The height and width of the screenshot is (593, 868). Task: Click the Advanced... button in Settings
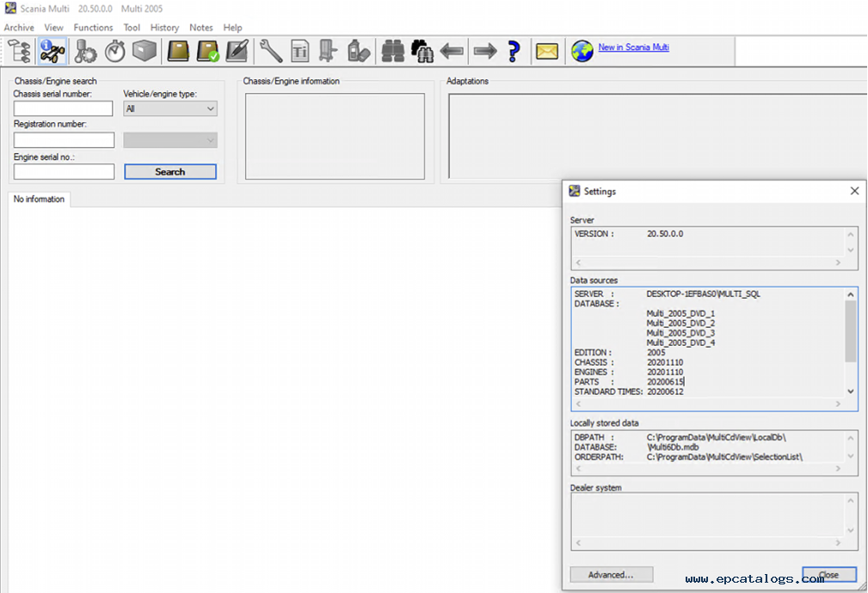point(611,575)
